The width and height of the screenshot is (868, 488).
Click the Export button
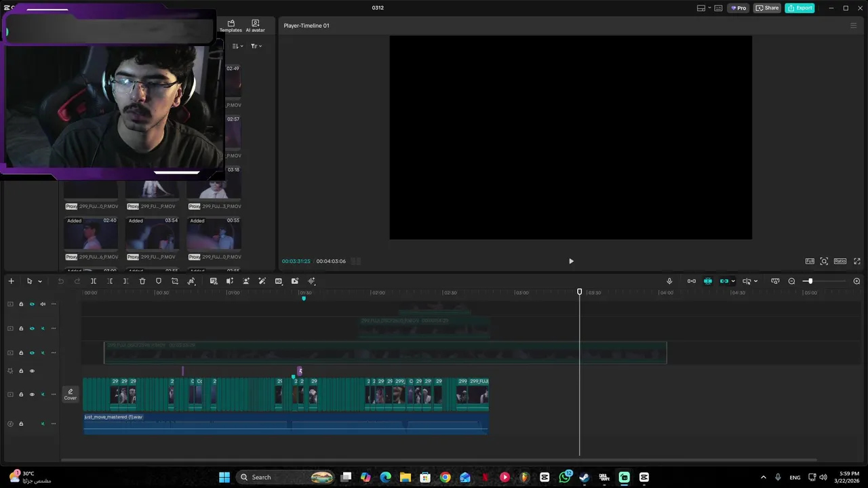point(800,8)
